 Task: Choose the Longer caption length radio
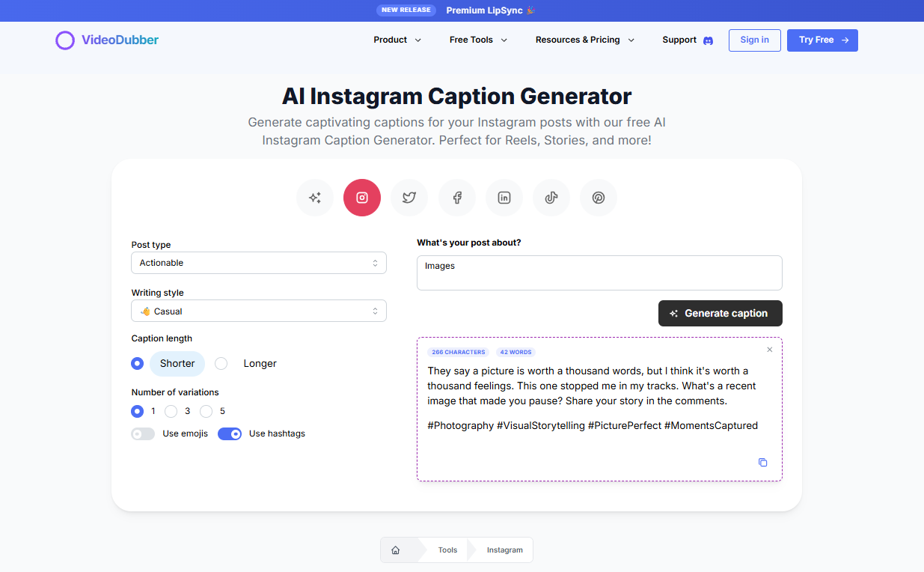[x=221, y=363]
